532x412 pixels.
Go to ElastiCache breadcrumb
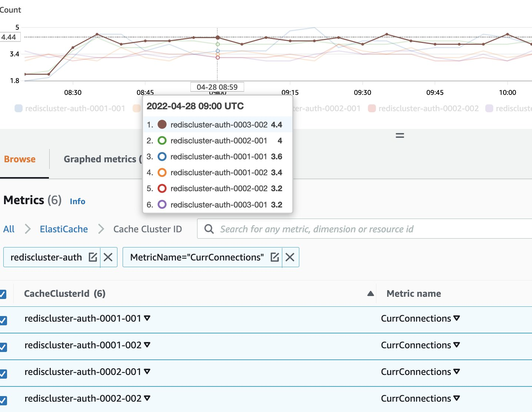click(64, 229)
